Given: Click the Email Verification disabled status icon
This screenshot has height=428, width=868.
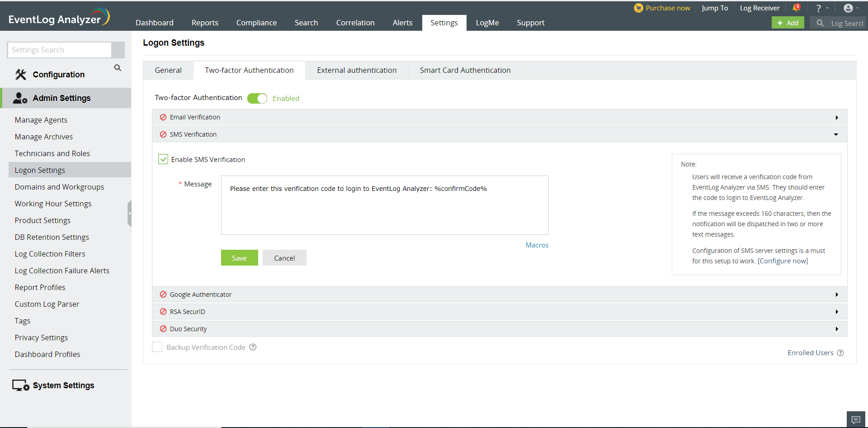Looking at the screenshot, I should click(163, 117).
